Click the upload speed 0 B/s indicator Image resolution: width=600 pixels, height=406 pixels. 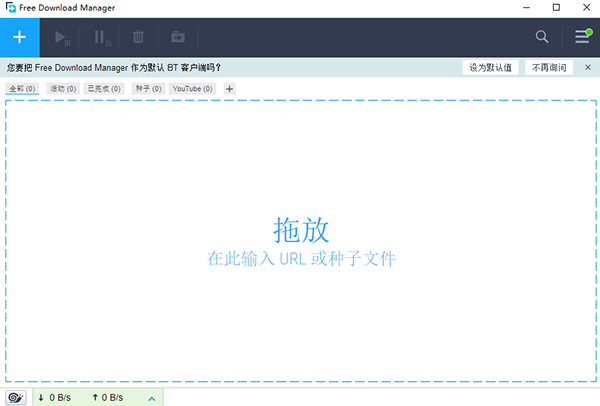point(107,398)
